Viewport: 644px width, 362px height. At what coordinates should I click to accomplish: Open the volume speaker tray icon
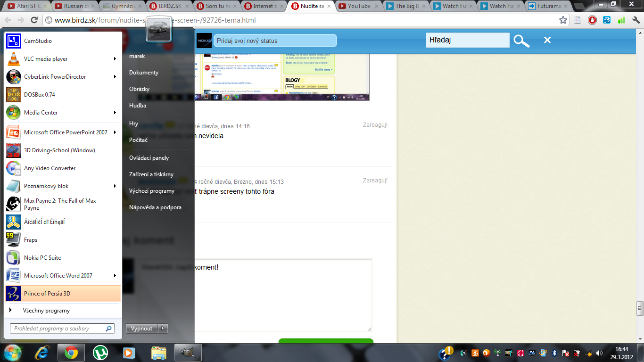[599, 353]
